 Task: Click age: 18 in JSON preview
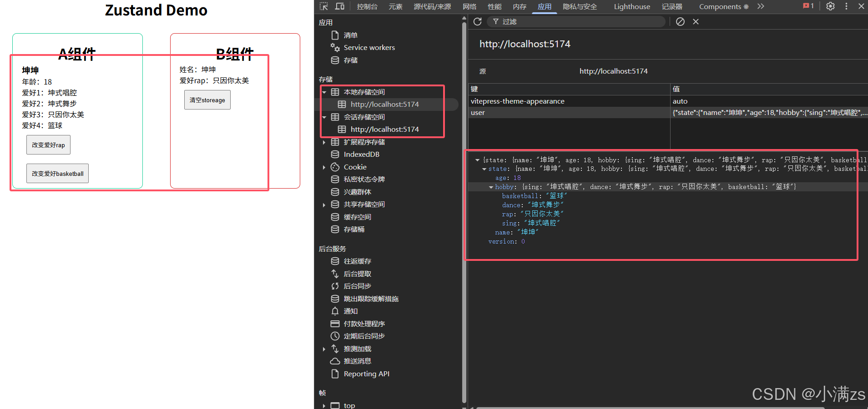508,178
